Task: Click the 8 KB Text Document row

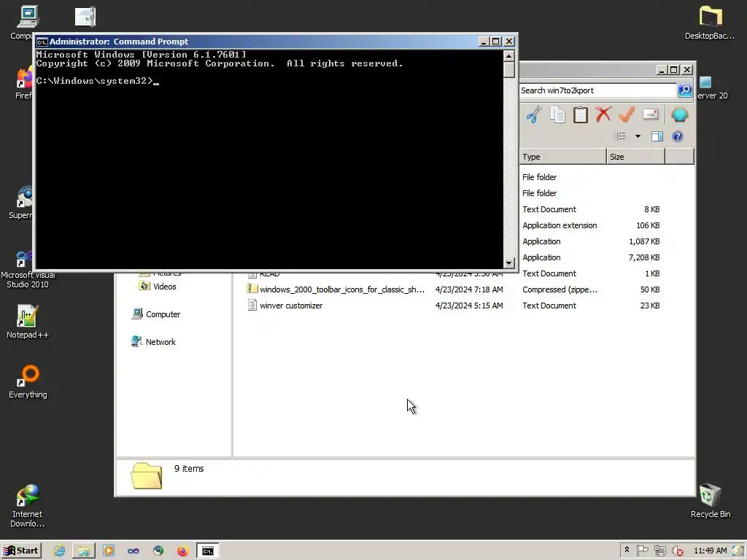Action: (x=591, y=209)
